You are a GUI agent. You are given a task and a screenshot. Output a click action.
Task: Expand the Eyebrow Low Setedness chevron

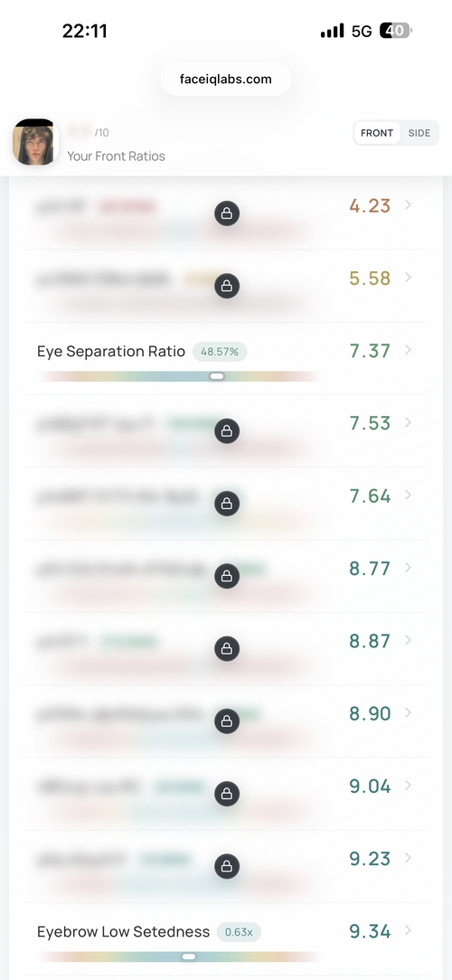409,930
